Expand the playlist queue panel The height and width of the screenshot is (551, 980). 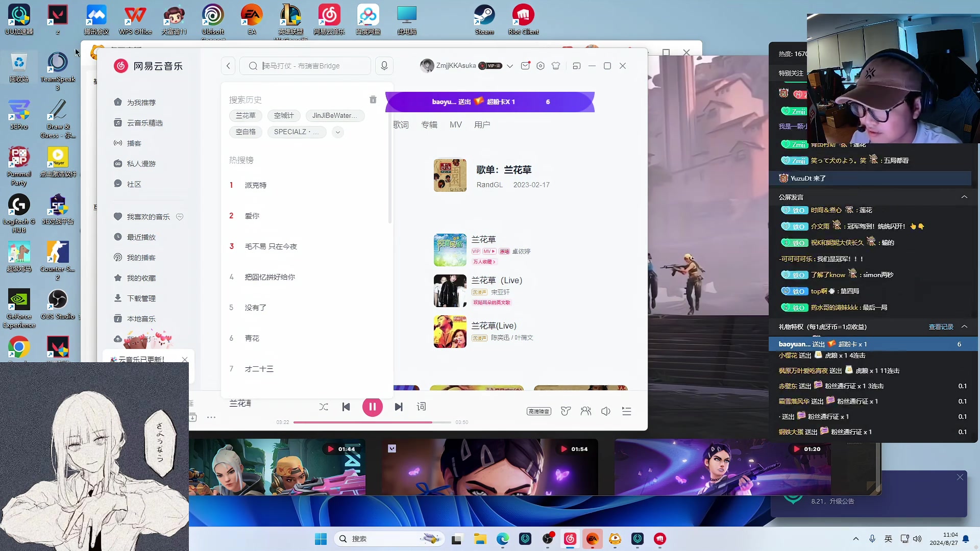point(626,411)
